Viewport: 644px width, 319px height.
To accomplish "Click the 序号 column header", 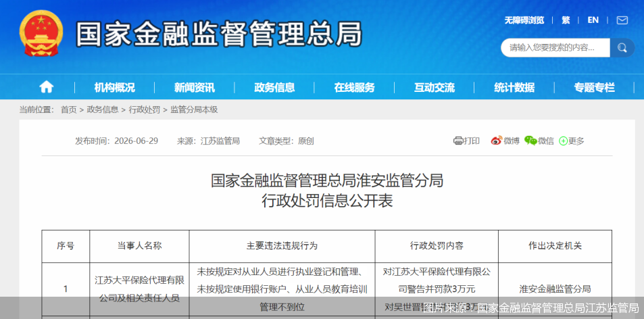I will (66, 246).
